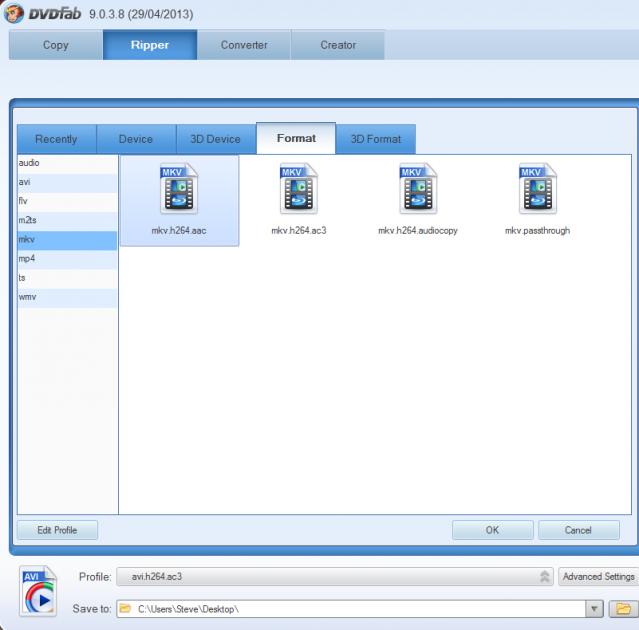639x630 pixels.
Task: Click the Save to path input field
Action: tap(350, 609)
